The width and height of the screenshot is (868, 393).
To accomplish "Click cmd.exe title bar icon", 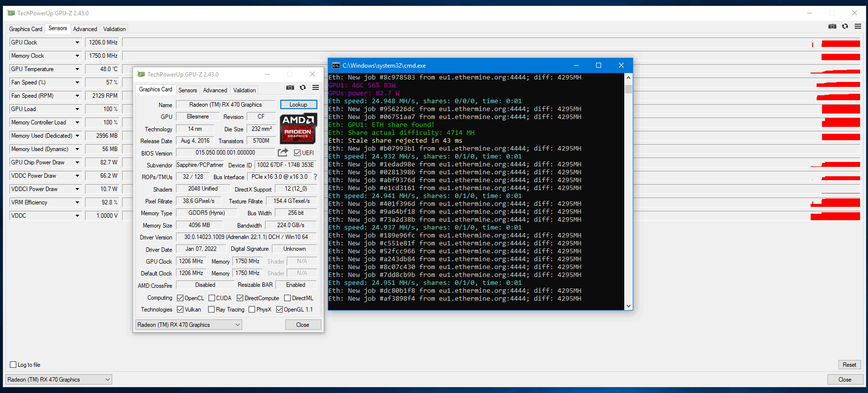I will pyautogui.click(x=336, y=65).
